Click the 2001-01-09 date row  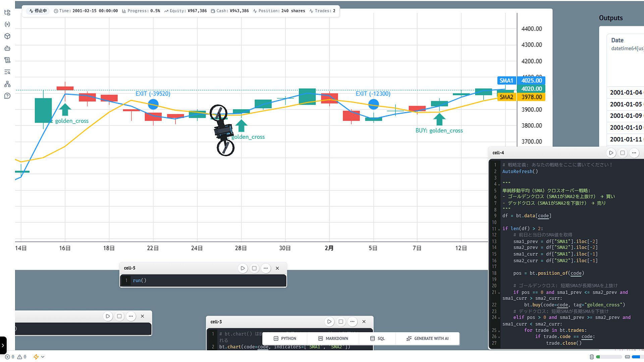(x=626, y=116)
